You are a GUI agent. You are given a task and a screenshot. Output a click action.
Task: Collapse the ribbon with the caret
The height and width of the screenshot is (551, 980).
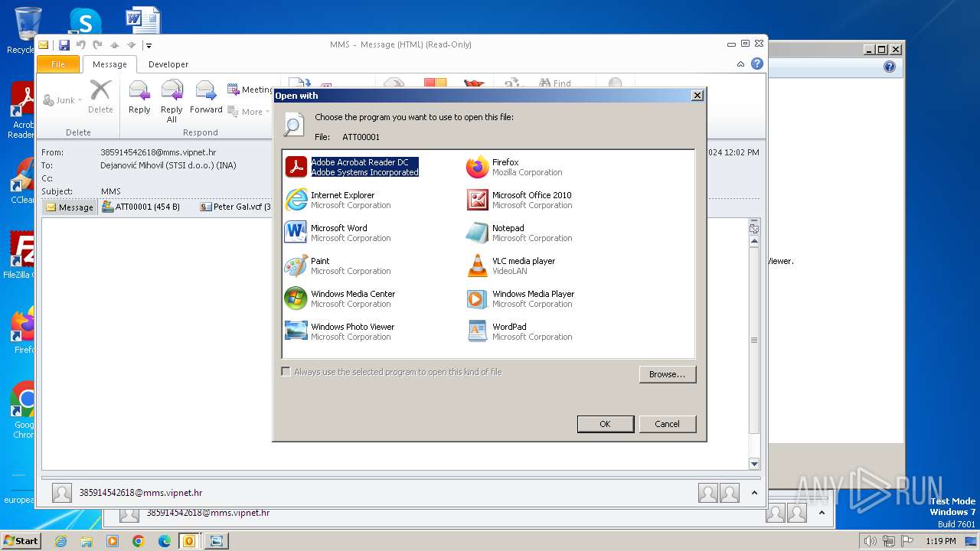pyautogui.click(x=740, y=64)
